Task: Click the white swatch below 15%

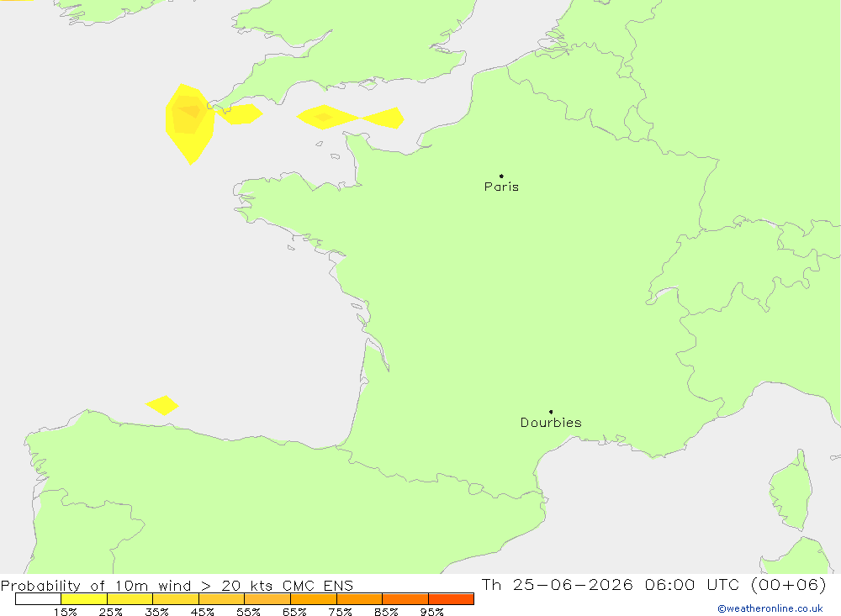Action: click(x=38, y=599)
